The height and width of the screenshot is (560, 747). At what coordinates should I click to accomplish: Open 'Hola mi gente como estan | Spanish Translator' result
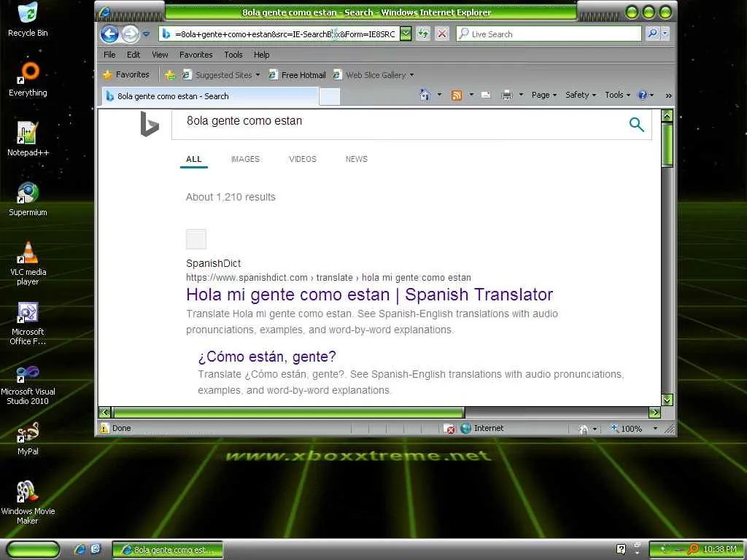370,295
